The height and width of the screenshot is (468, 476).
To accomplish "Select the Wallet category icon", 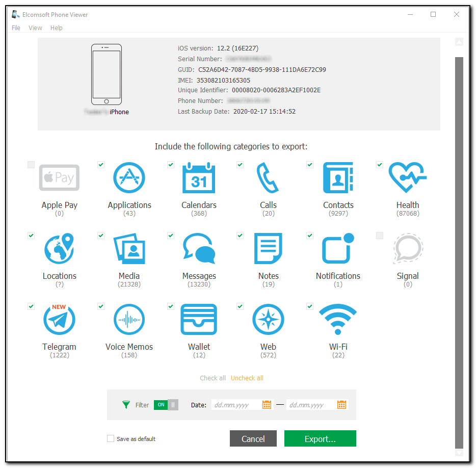I will pos(199,319).
